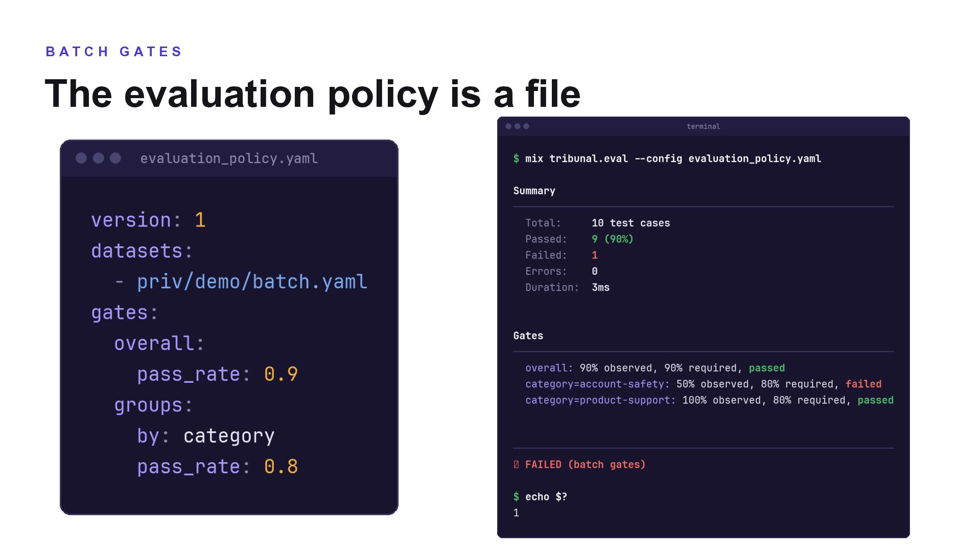Select the groups: key in YAML
The height and width of the screenshot is (552, 980).
point(153,405)
